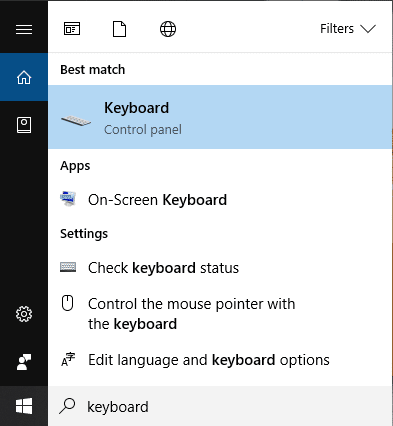This screenshot has height=426, width=393.
Task: Open the Keyboard Control panel result
Action: click(220, 117)
